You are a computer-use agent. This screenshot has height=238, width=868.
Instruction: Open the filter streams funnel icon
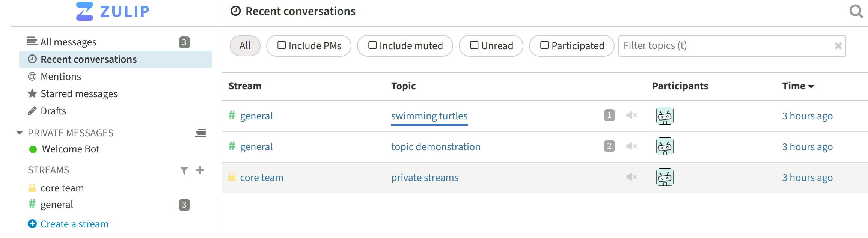184,170
